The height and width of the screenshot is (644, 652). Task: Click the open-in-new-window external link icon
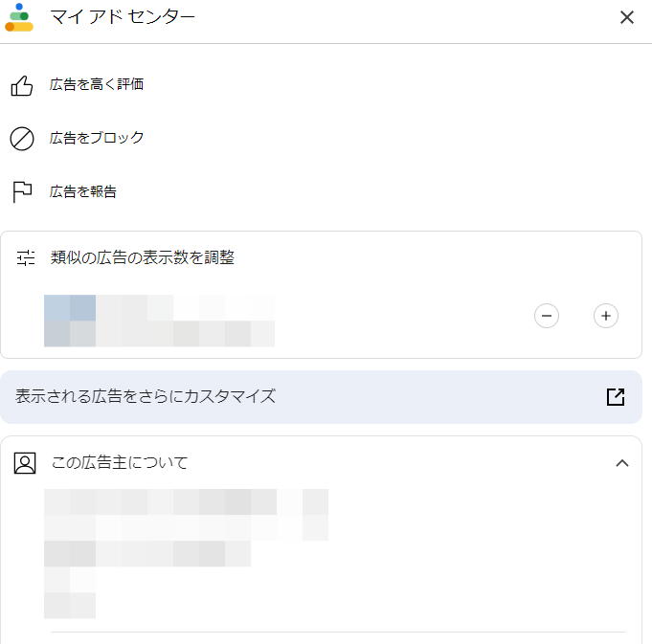pyautogui.click(x=616, y=397)
